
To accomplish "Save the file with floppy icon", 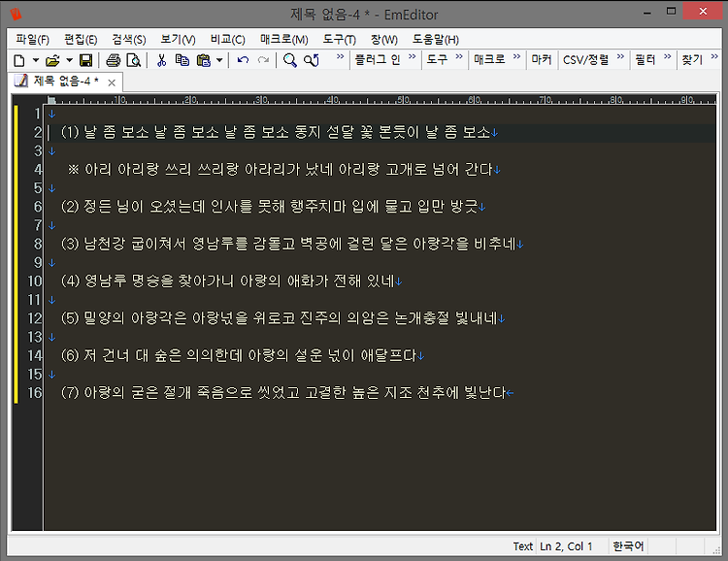I will [x=85, y=60].
